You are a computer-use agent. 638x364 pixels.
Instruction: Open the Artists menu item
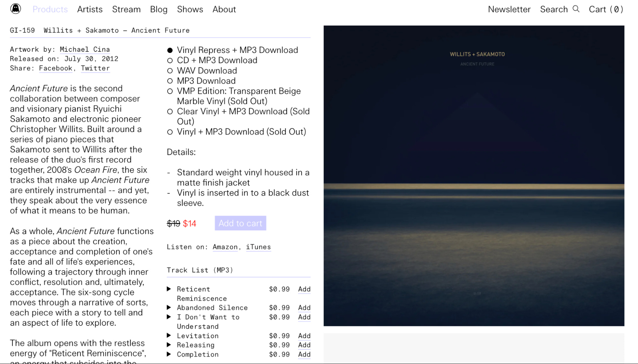click(x=90, y=9)
